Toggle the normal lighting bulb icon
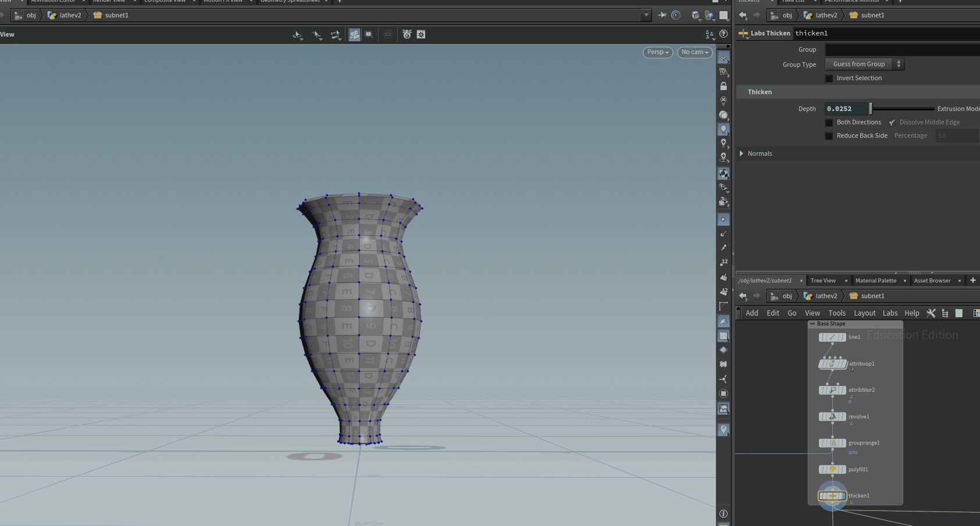980x526 pixels. coord(724,129)
